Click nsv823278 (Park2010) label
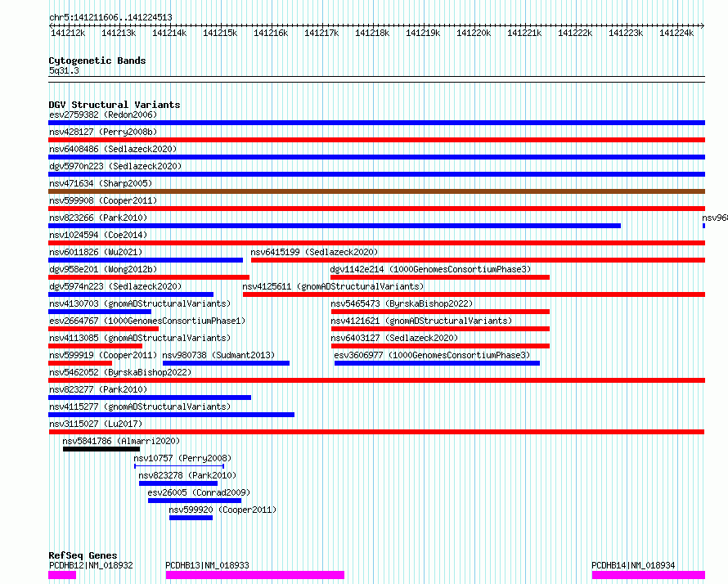 pos(187,475)
